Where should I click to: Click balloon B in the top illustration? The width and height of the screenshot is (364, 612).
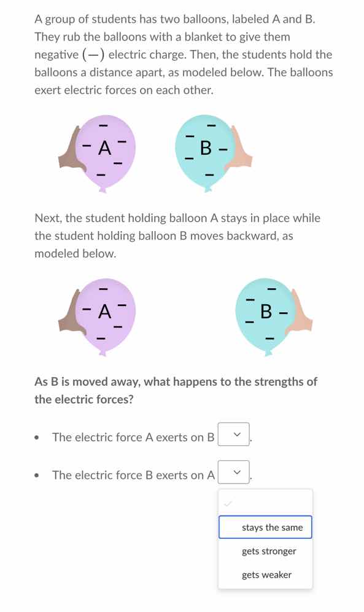tap(206, 149)
